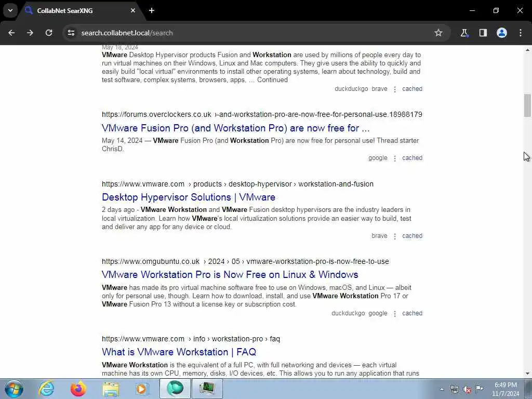Open 'VMware Workstation Pro is Now Free on Linux & Windows'

pyautogui.click(x=230, y=274)
